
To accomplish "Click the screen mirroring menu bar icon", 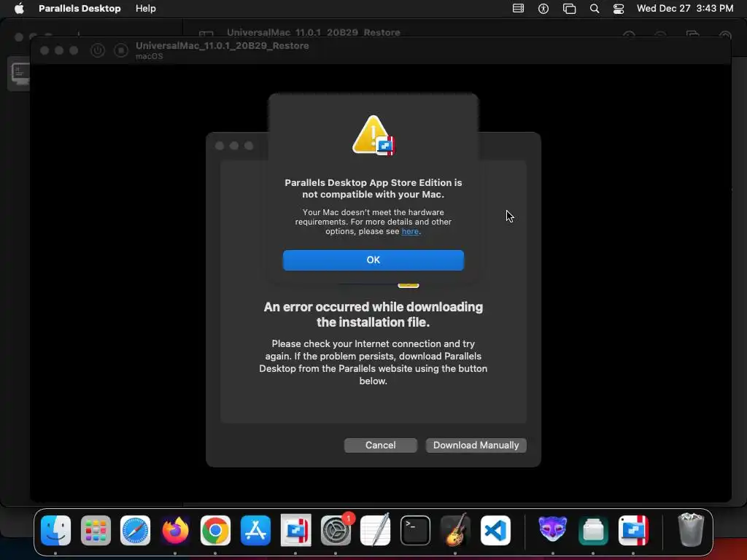I will [569, 9].
